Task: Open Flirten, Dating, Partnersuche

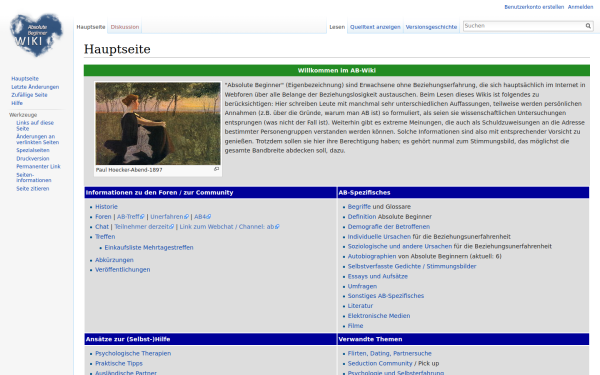Action: click(390, 354)
